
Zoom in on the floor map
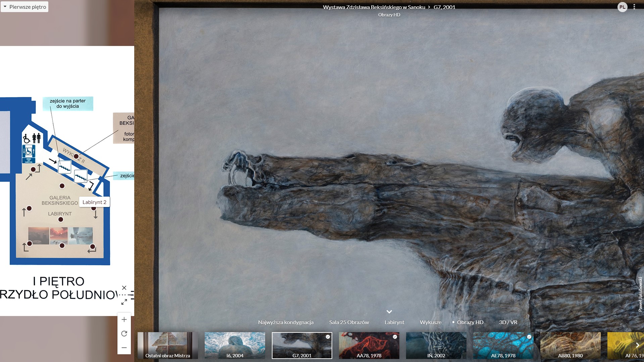[x=124, y=319]
